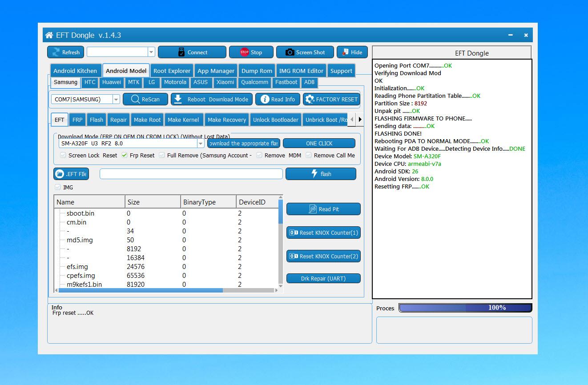Toggle Full Remove Samsung Account checkbox
The height and width of the screenshot is (385, 588).
[x=162, y=155]
